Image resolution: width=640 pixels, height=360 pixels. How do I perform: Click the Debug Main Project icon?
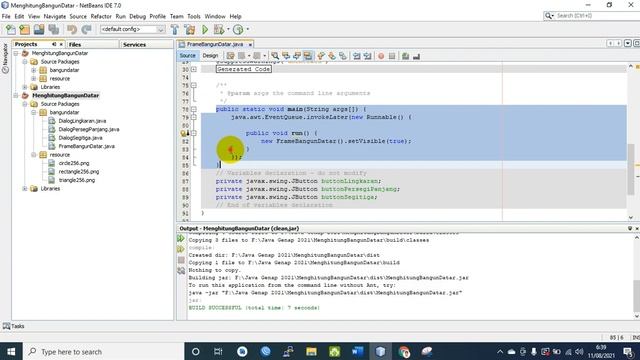(219, 29)
